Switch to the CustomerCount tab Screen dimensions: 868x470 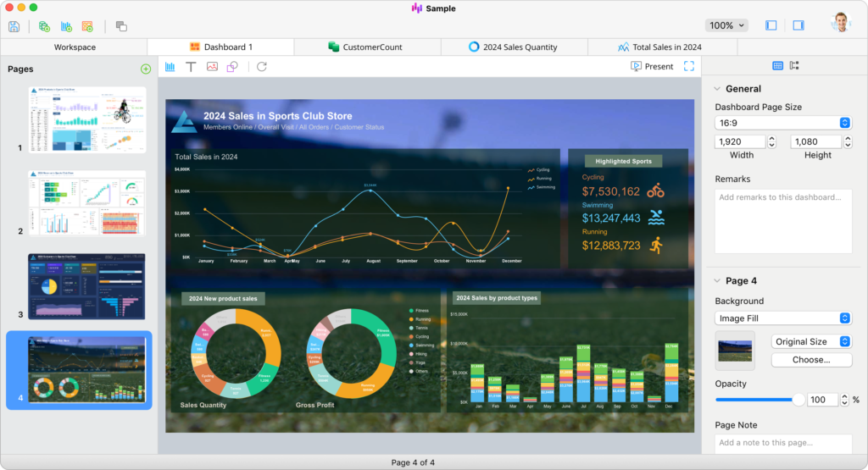click(365, 47)
